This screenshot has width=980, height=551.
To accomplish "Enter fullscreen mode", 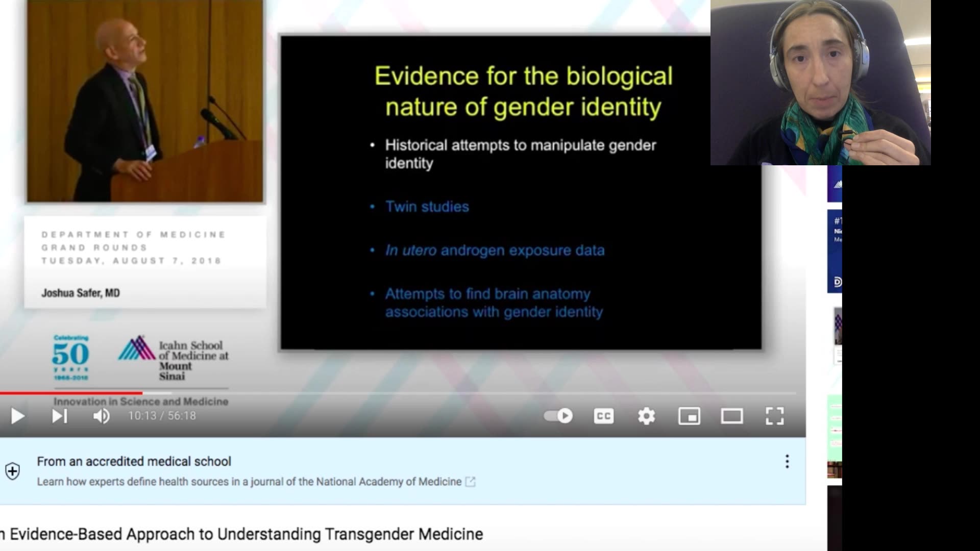I will pos(774,416).
